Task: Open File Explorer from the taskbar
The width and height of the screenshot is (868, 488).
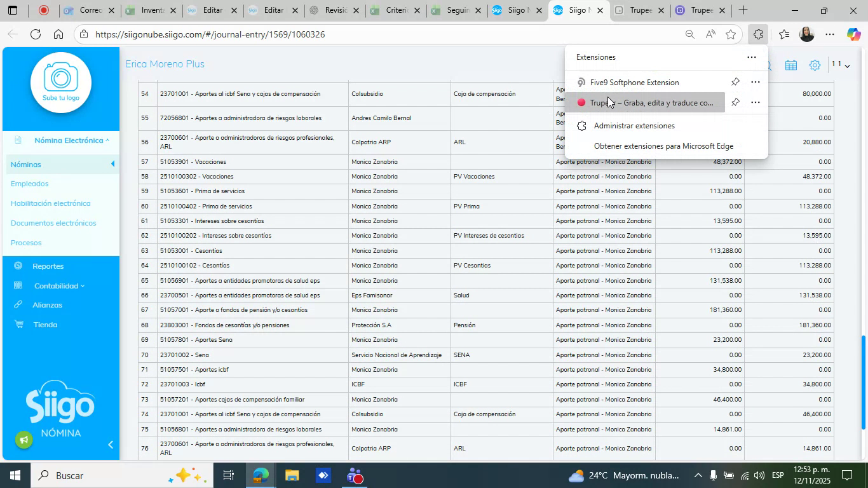Action: pos(292,475)
